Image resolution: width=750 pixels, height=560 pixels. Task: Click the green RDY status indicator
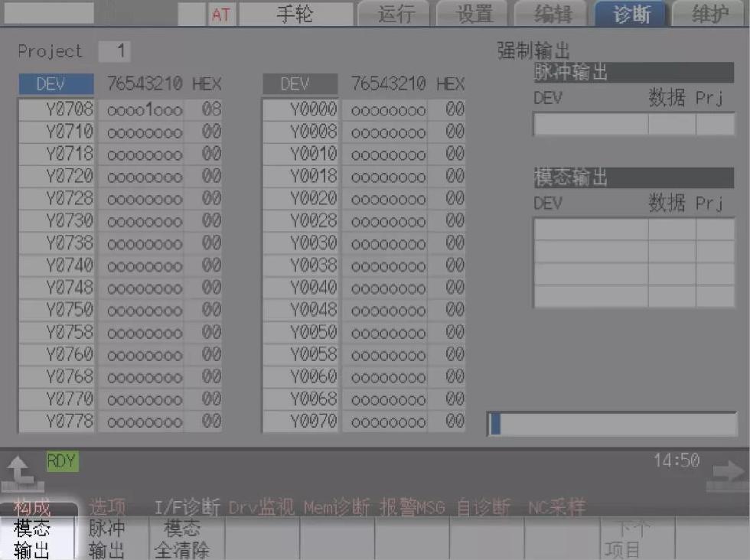(x=61, y=461)
